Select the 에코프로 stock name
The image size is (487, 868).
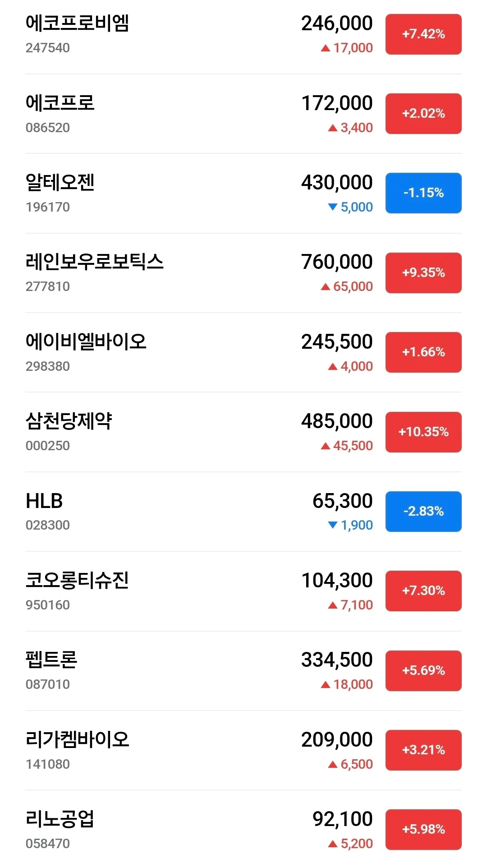(60, 103)
